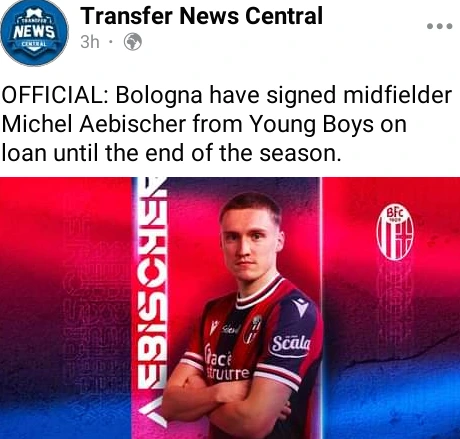
Task: Click the white Bologna BFC crest in image
Action: [x=395, y=231]
